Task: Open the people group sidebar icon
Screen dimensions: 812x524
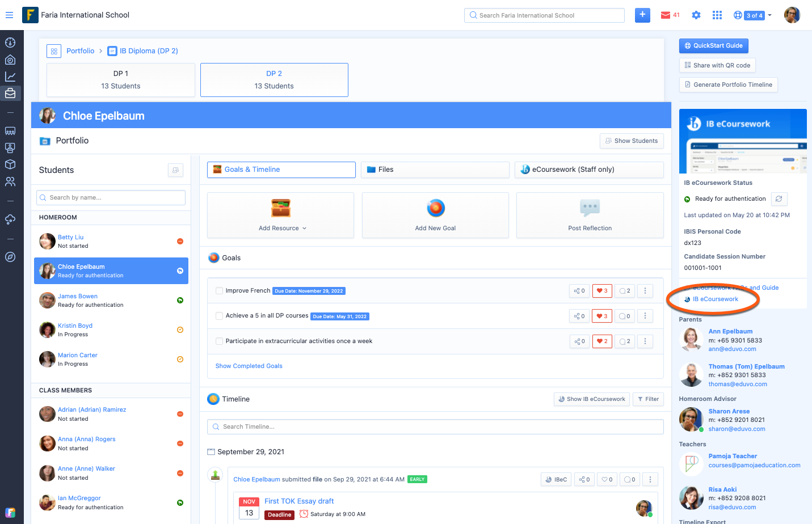Action: (10, 181)
